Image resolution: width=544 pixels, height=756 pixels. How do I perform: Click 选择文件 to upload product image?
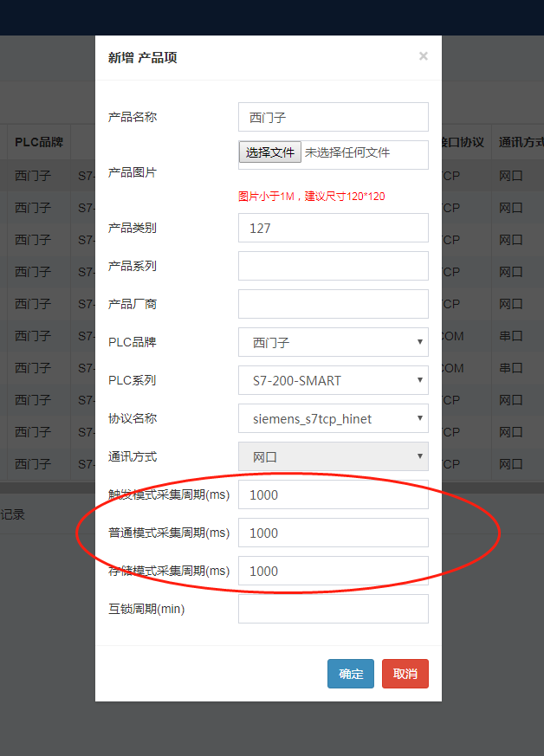click(269, 152)
